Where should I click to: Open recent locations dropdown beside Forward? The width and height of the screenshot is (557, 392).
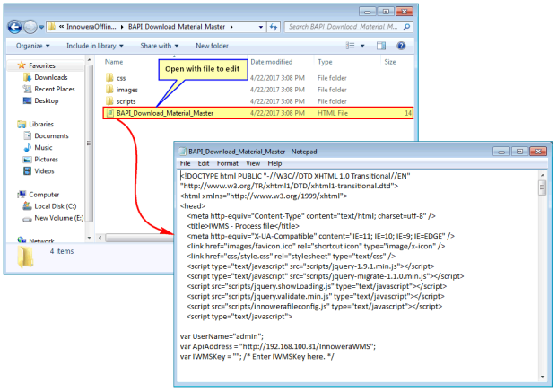pos(41,27)
